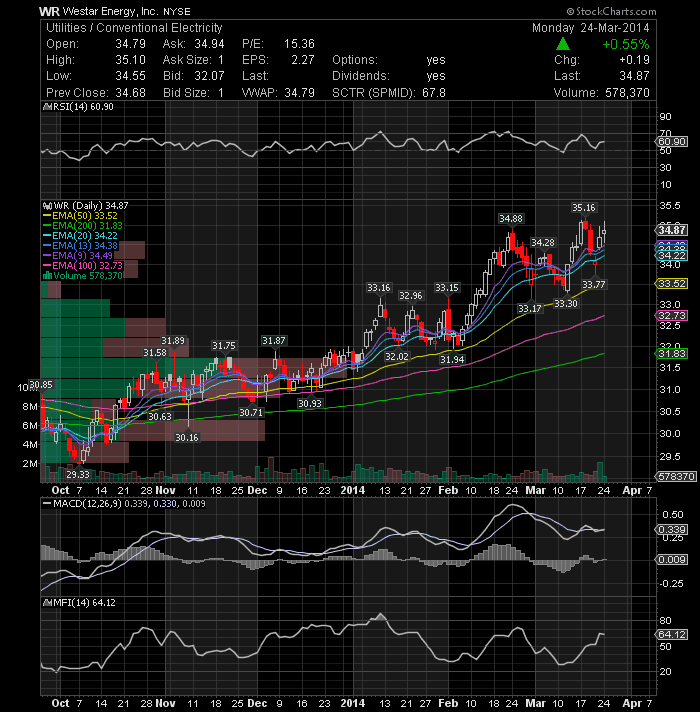Click the 578370 volume tag on the axis

tap(675, 476)
